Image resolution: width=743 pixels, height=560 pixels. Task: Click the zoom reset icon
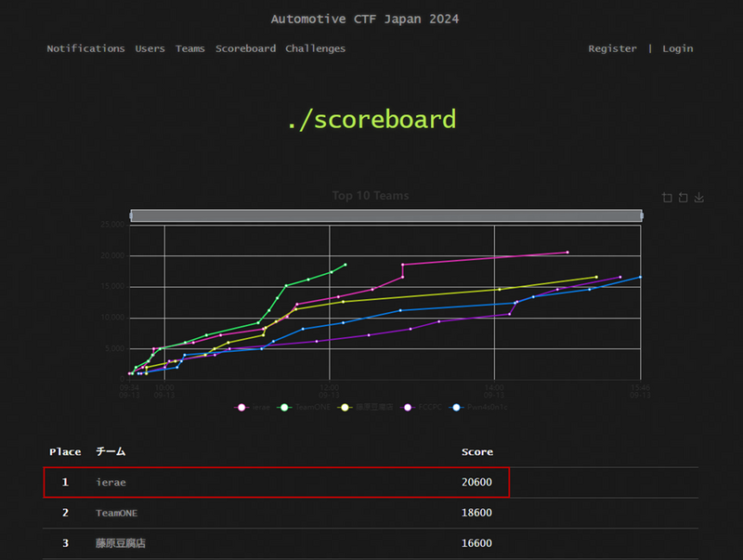(683, 197)
